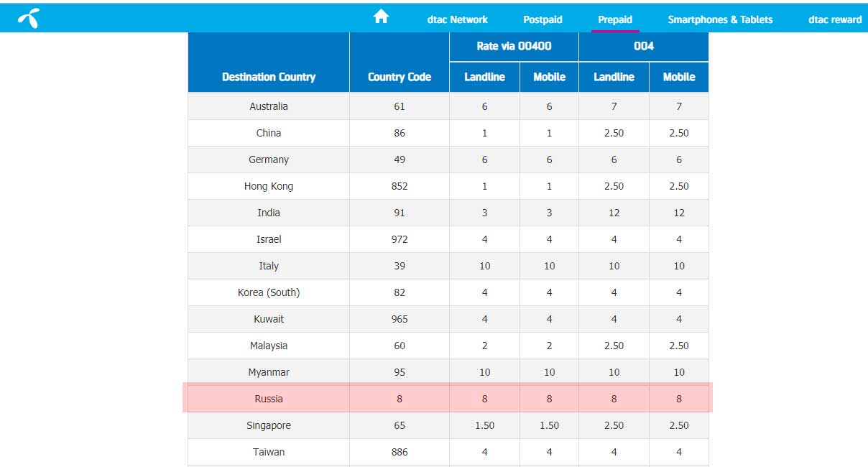Viewport: 868px width, 467px height.
Task: Click Korea (South) in the table
Action: pos(269,292)
